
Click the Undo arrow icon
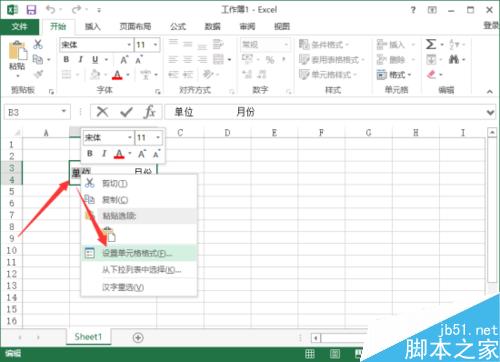click(51, 10)
